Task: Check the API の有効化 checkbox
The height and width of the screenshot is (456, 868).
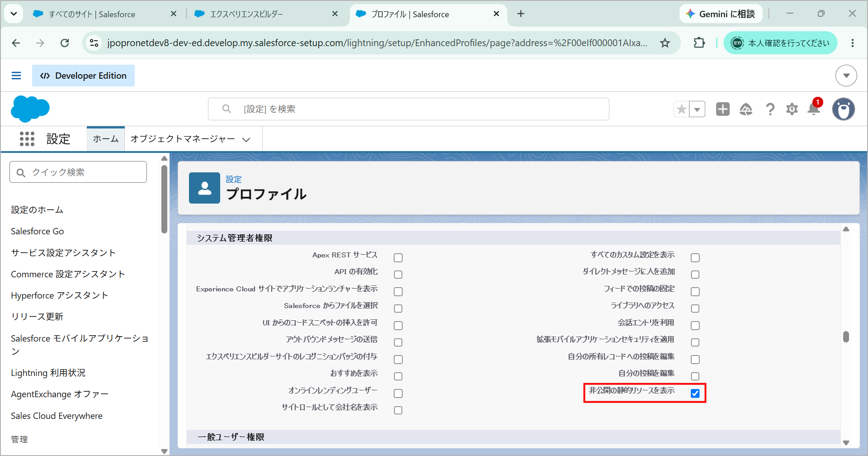Action: 398,275
